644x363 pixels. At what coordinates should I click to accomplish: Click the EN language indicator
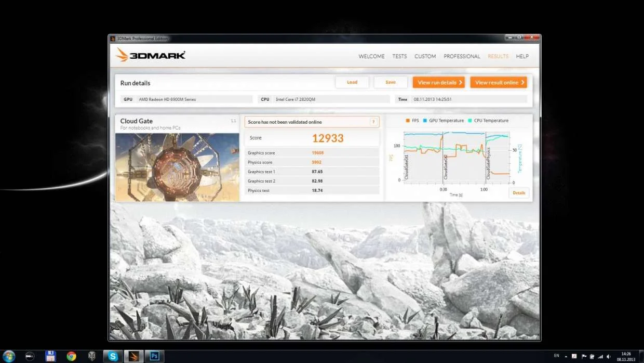tap(557, 356)
